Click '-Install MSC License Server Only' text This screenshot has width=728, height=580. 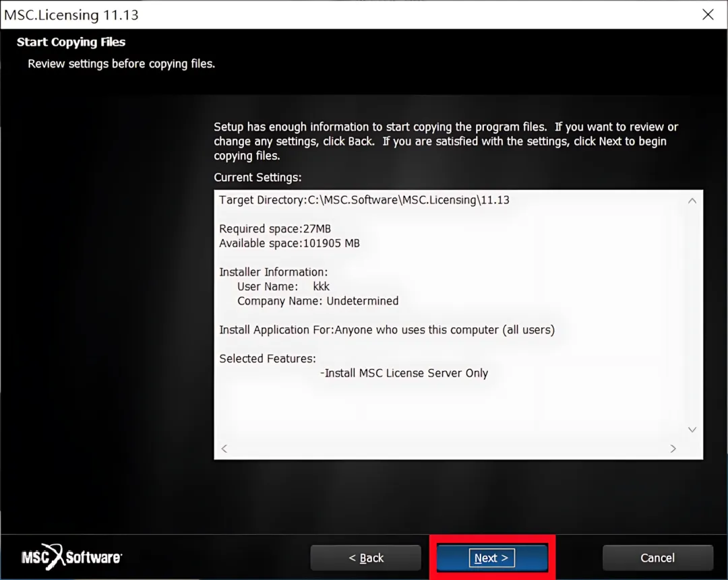tap(404, 373)
